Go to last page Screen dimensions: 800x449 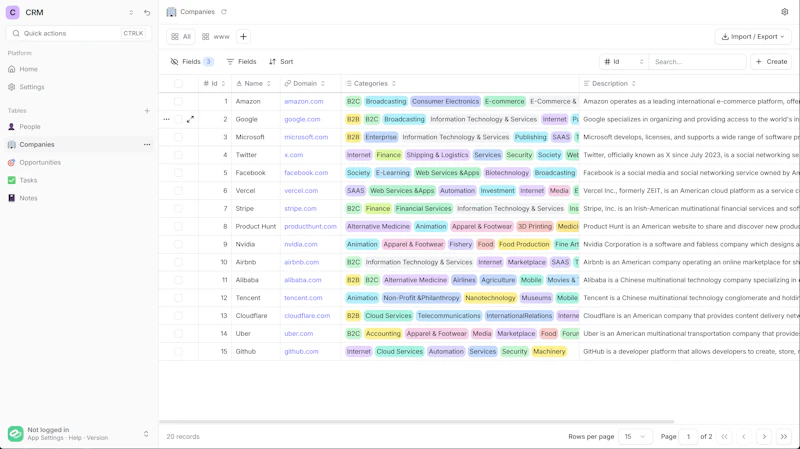pos(784,436)
